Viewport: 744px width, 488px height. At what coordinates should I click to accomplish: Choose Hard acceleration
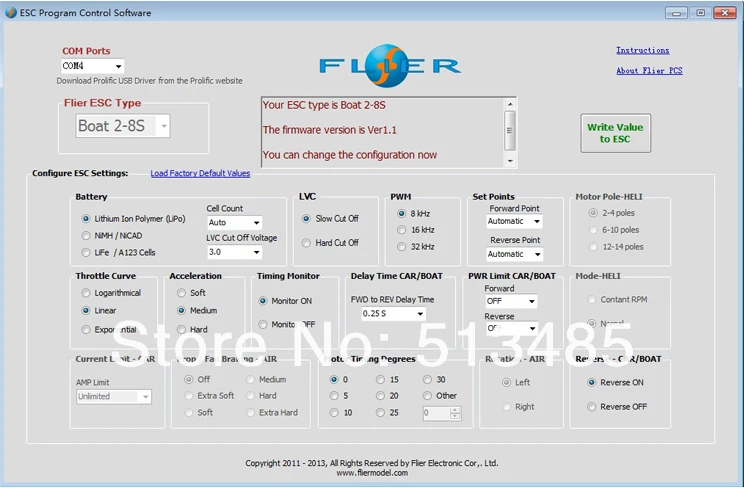(x=192, y=329)
